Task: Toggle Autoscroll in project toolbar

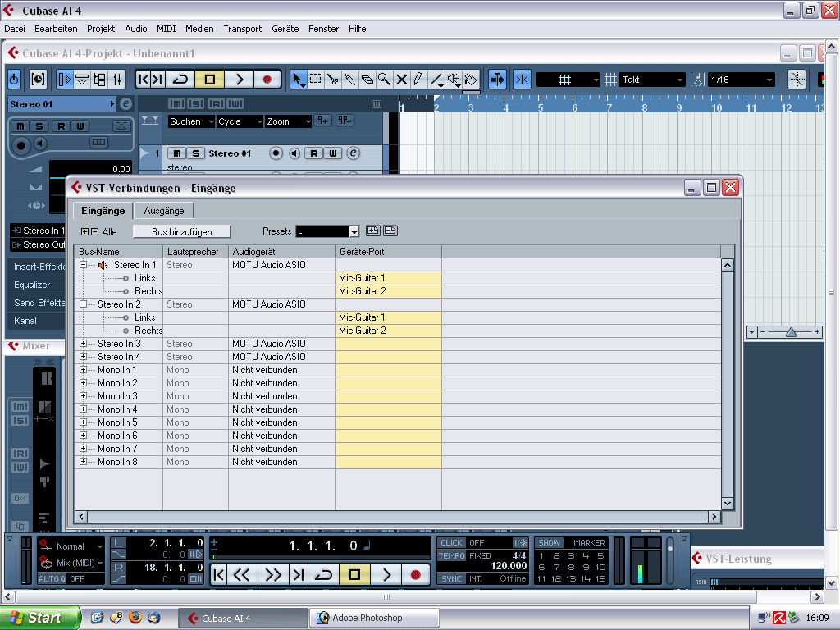Action: click(497, 80)
